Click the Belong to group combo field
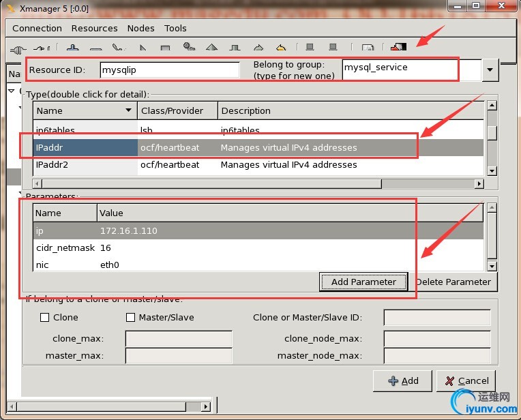Viewport: 521px width, 420px height. (411, 70)
